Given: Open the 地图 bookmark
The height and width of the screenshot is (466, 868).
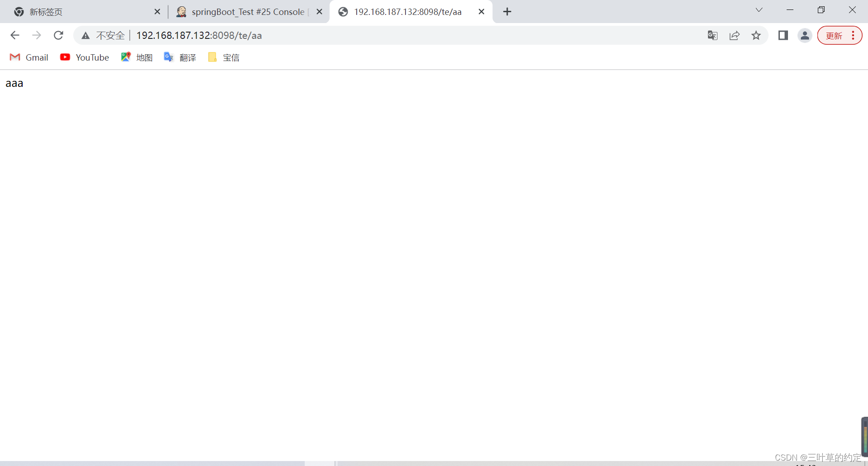Looking at the screenshot, I should (137, 57).
